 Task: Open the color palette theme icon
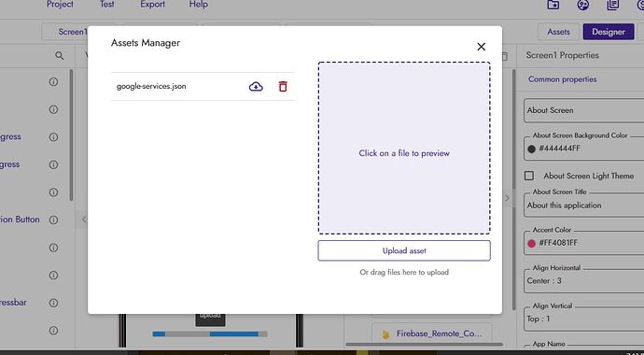click(x=583, y=5)
